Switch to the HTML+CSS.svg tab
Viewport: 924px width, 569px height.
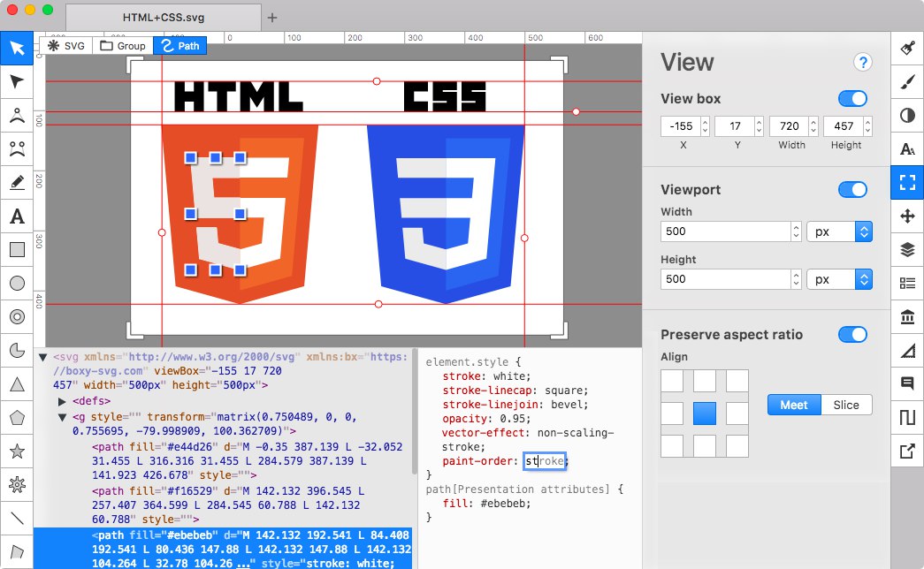click(x=164, y=18)
